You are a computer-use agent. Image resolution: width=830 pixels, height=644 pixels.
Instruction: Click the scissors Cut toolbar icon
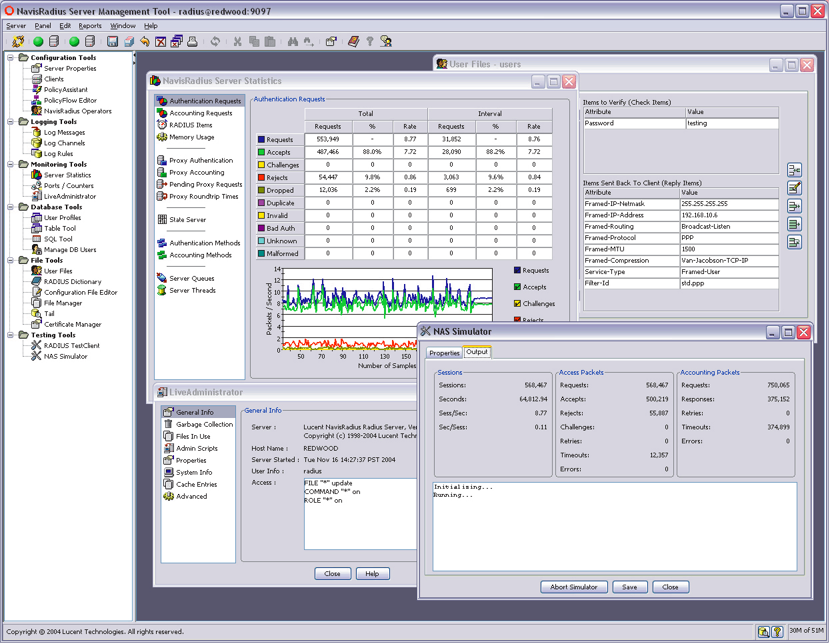[237, 41]
